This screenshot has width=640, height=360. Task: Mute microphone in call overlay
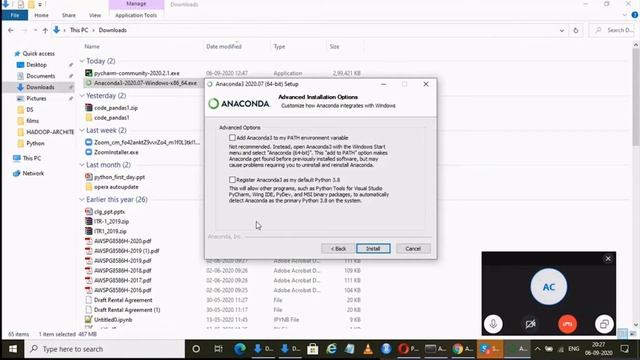pyautogui.click(x=493, y=324)
